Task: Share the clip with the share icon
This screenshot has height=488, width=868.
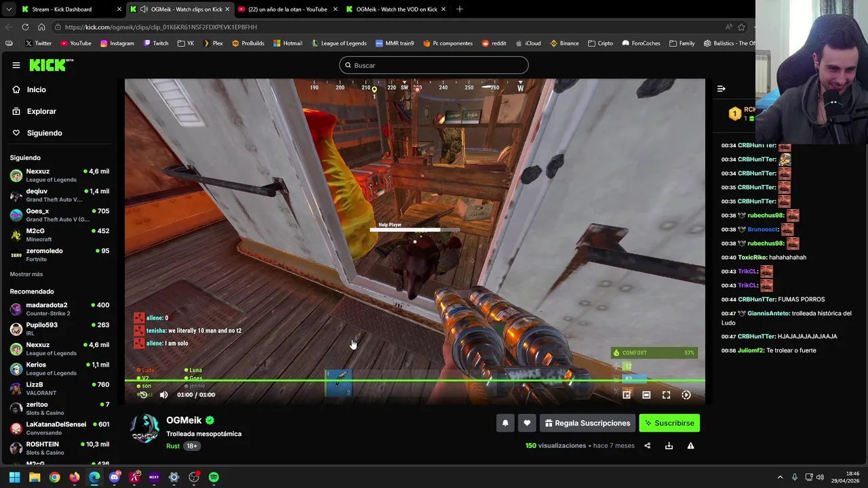Action: [x=647, y=445]
